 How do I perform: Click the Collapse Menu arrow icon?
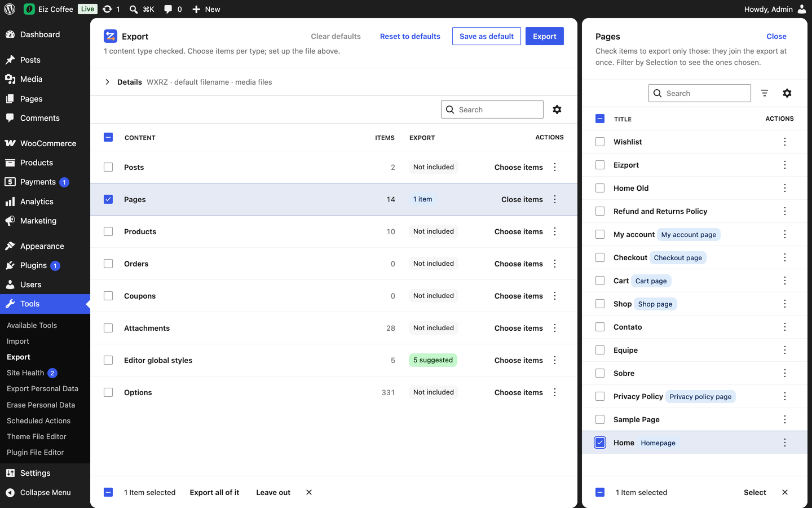pos(10,492)
